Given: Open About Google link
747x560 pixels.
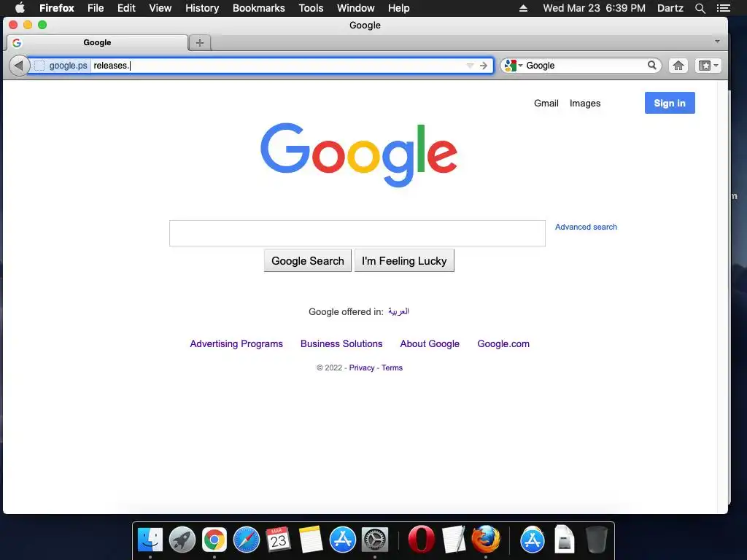Looking at the screenshot, I should pyautogui.click(x=430, y=344).
